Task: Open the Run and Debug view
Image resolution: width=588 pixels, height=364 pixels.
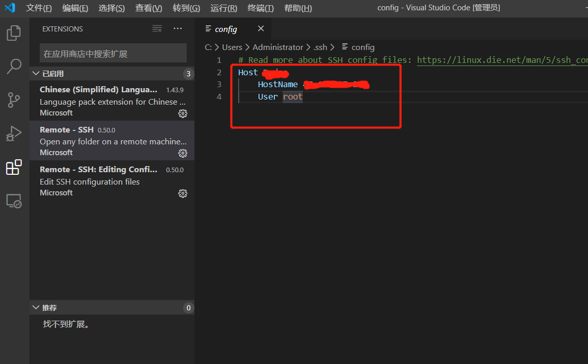Action: pos(14,134)
